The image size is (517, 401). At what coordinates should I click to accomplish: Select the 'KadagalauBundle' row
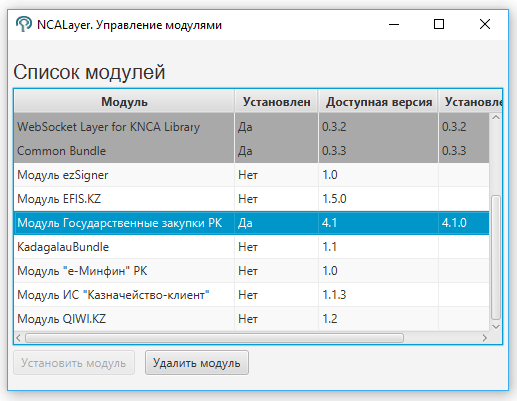pos(252,247)
